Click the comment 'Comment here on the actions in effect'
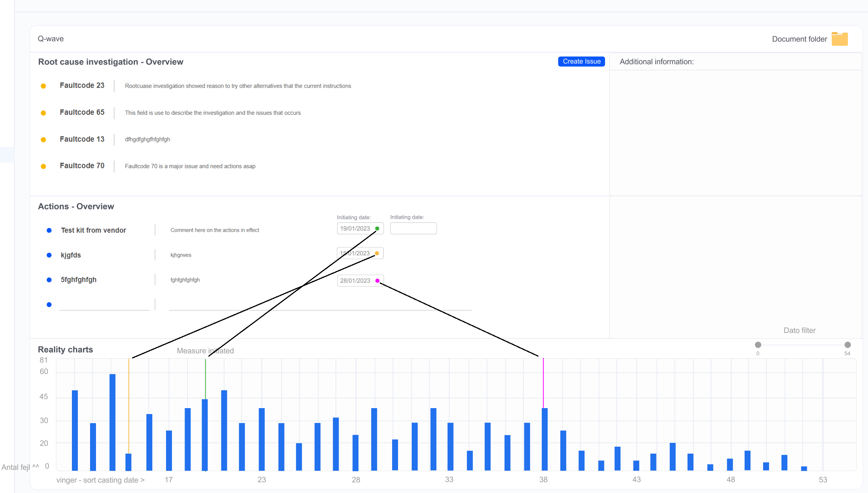 (215, 230)
